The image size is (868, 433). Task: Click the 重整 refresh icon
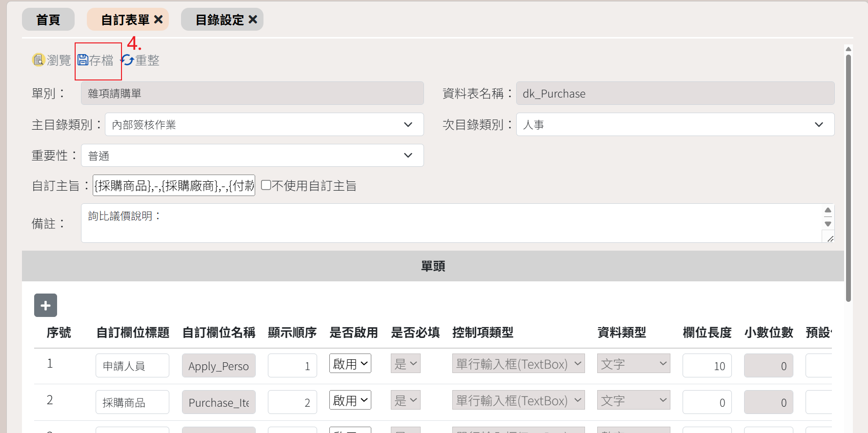click(128, 60)
